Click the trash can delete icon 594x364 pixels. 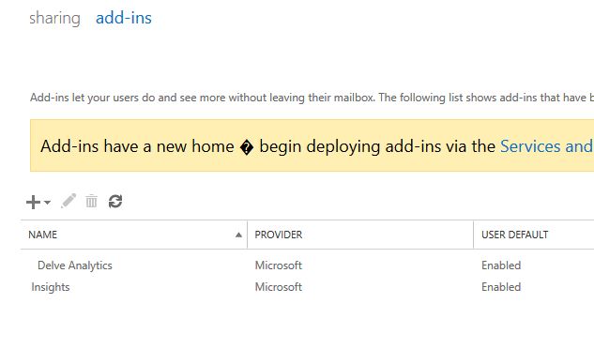click(x=91, y=201)
